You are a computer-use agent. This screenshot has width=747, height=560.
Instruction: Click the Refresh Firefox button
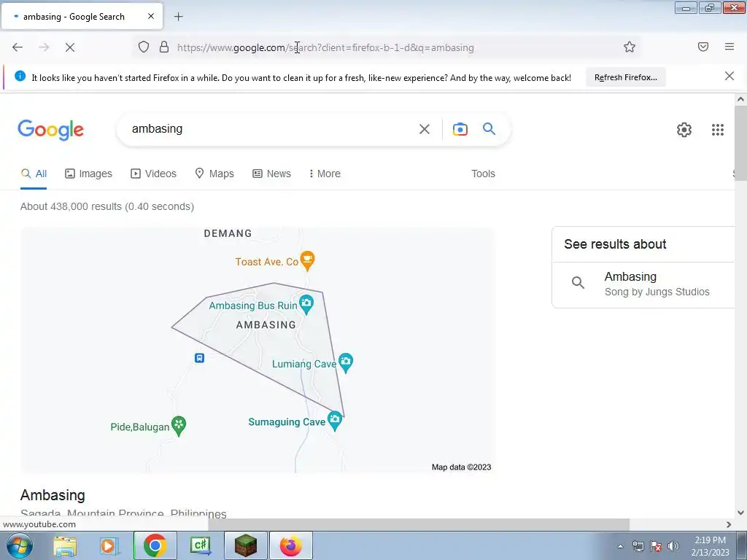click(625, 77)
